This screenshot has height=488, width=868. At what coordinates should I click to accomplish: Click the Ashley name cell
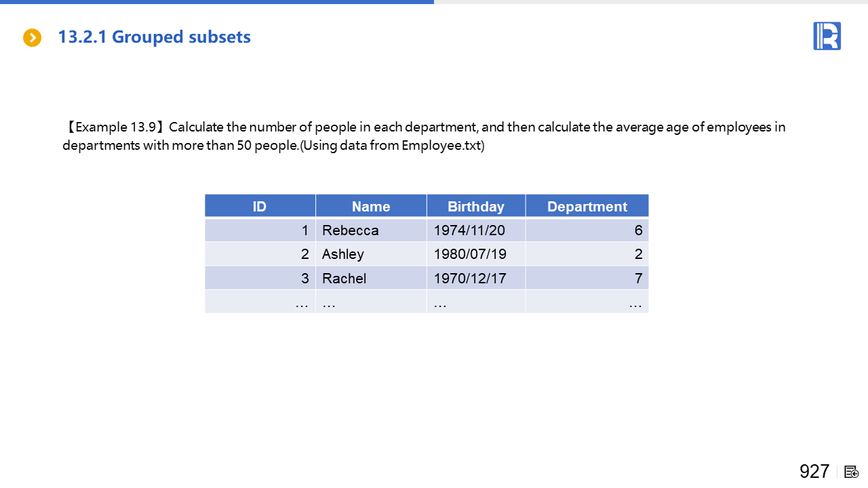click(x=343, y=254)
